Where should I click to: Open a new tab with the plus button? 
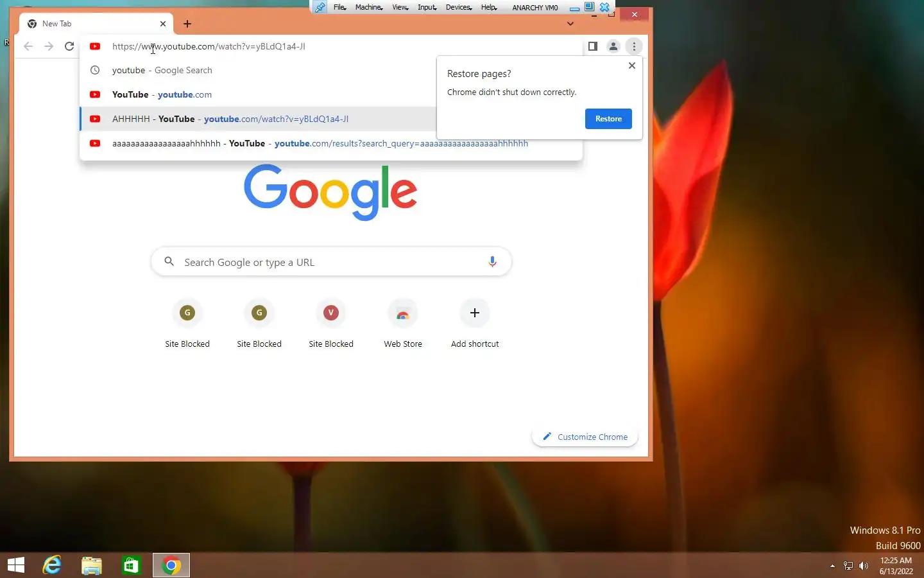click(x=187, y=24)
